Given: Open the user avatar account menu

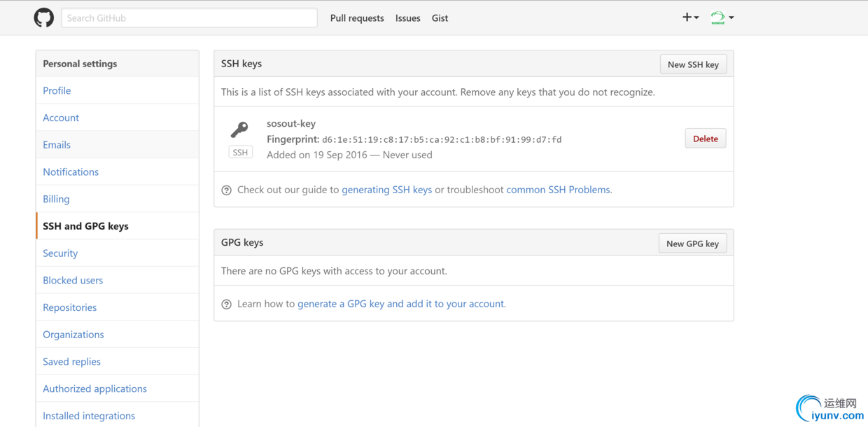Looking at the screenshot, I should (722, 17).
